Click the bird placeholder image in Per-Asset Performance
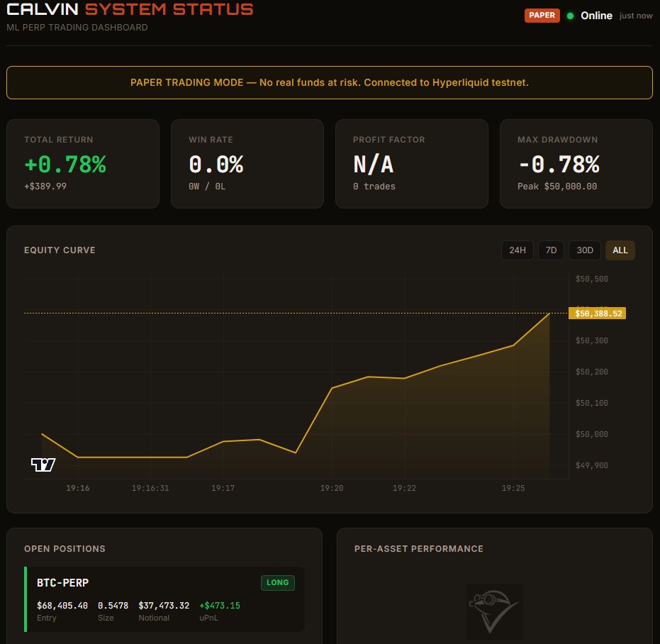Image resolution: width=660 pixels, height=644 pixels. click(x=495, y=612)
